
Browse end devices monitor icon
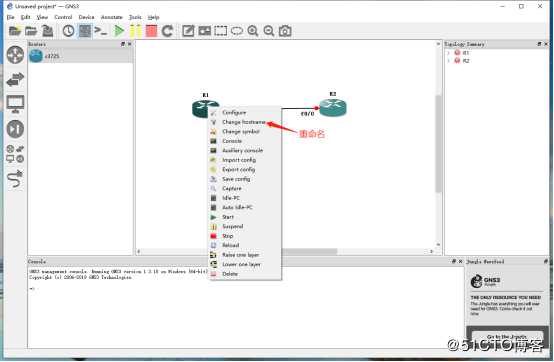(x=15, y=104)
